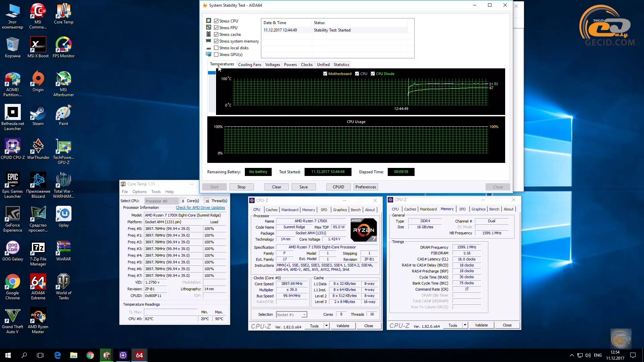Open Paint desktop icon
This screenshot has width=644, height=362.
click(63, 115)
